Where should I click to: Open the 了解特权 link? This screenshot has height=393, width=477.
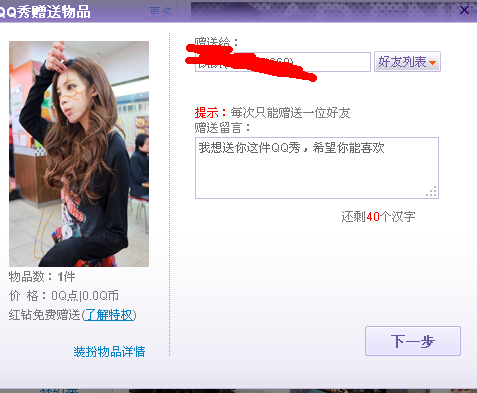point(109,315)
